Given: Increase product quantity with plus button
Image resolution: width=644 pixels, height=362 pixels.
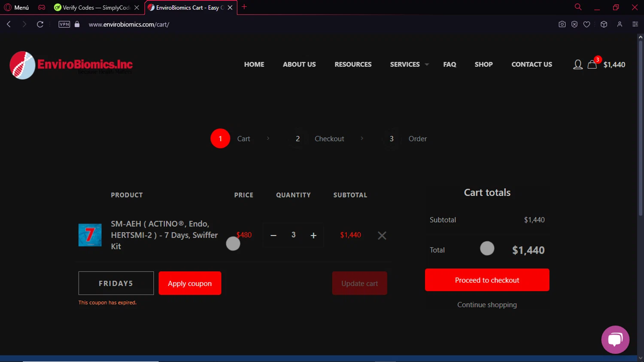Looking at the screenshot, I should [x=313, y=235].
